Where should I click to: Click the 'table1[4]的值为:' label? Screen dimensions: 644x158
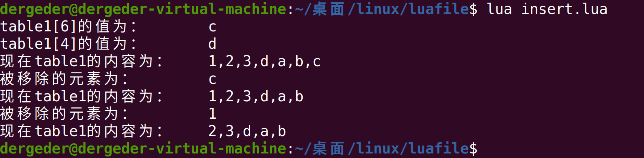pyautogui.click(x=69, y=44)
